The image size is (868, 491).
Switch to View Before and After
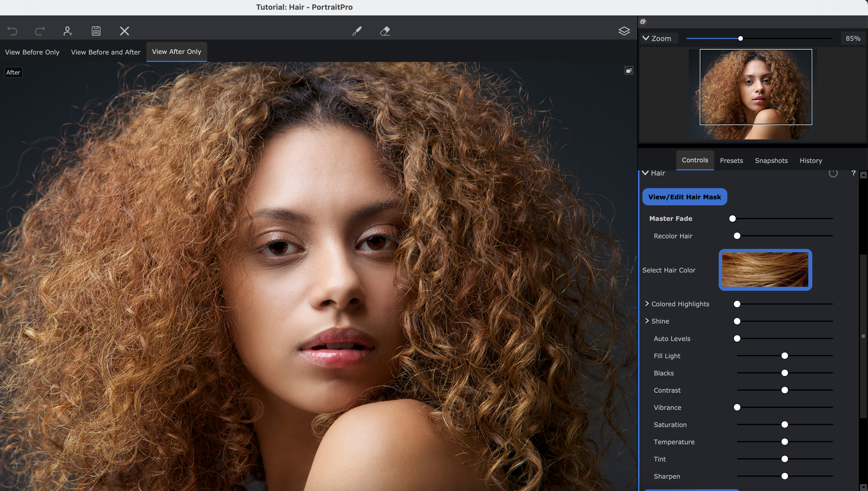(x=106, y=52)
